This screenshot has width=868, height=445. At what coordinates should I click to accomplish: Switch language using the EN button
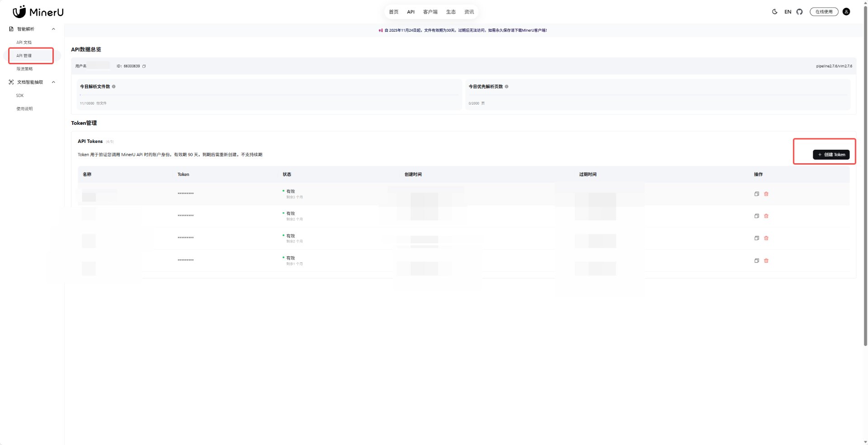point(788,12)
